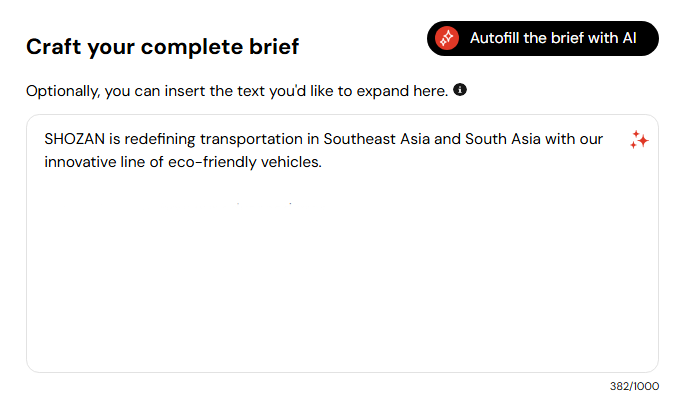Click the word "innovative" on the second line
This screenshot has width=679, height=406.
click(x=81, y=161)
